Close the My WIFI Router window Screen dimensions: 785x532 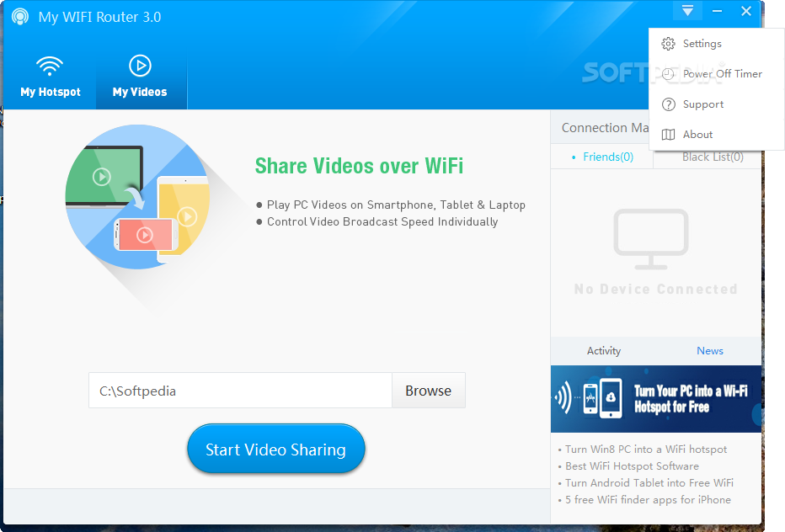746,10
